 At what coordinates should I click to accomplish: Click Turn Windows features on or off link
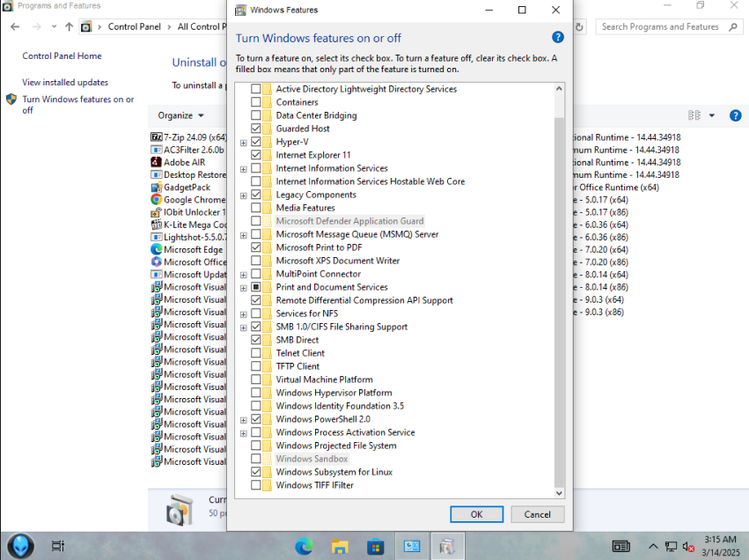[77, 104]
